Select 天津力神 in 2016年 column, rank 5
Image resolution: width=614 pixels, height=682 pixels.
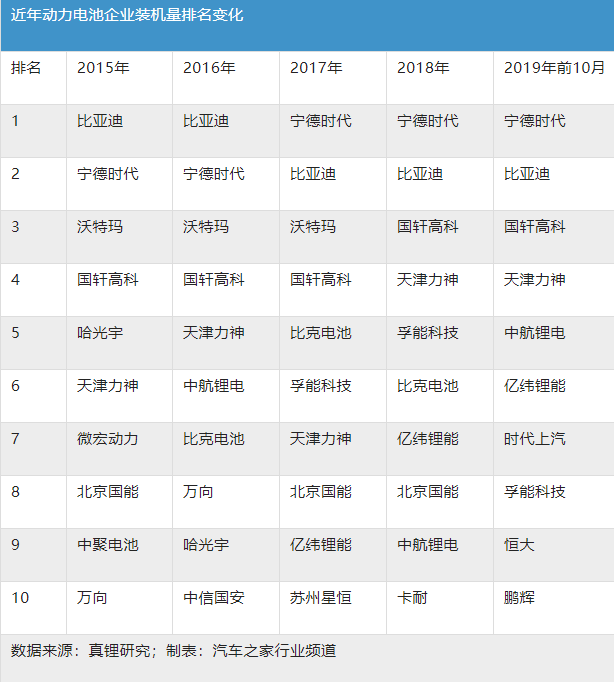pyautogui.click(x=214, y=333)
